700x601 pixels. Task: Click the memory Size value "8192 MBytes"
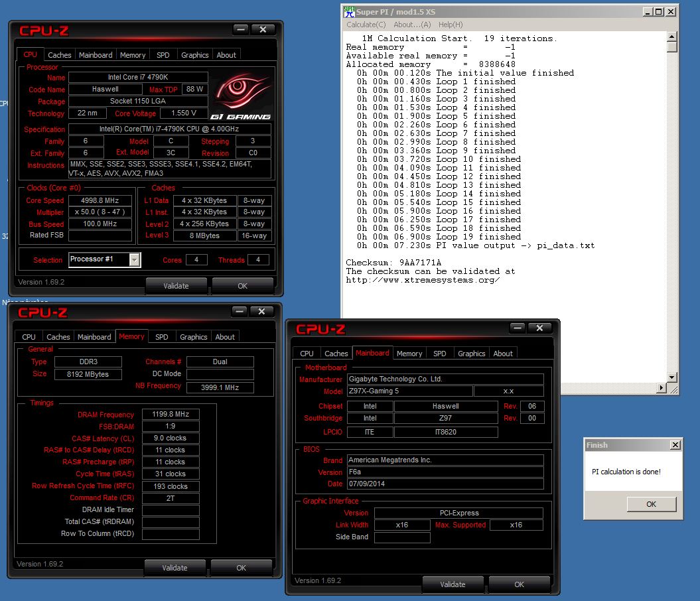[x=88, y=374]
